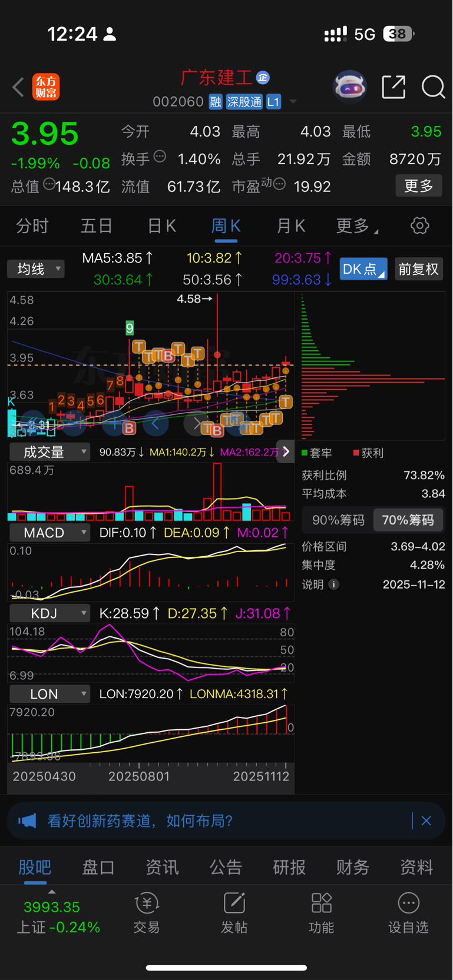Viewport: 453px width, 980px height.
Task: Switch to the 五日 tab
Action: coord(97,226)
